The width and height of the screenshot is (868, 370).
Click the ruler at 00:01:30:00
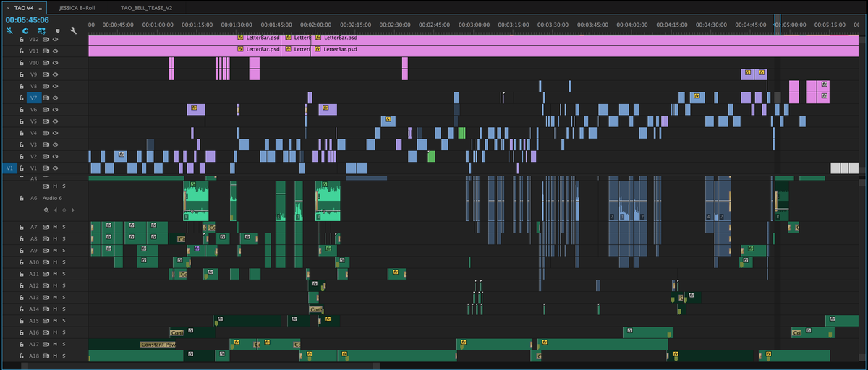[x=237, y=24]
